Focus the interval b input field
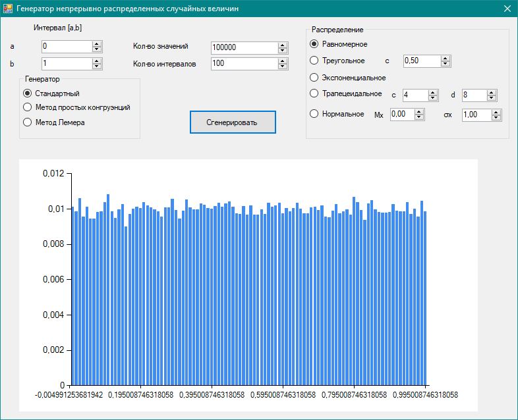The width and height of the screenshot is (518, 420). tap(67, 64)
